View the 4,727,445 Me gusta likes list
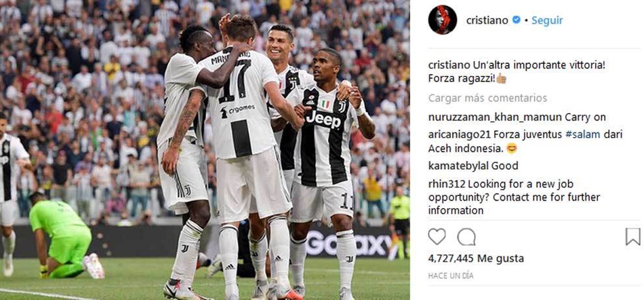The image size is (644, 300). (x=476, y=259)
